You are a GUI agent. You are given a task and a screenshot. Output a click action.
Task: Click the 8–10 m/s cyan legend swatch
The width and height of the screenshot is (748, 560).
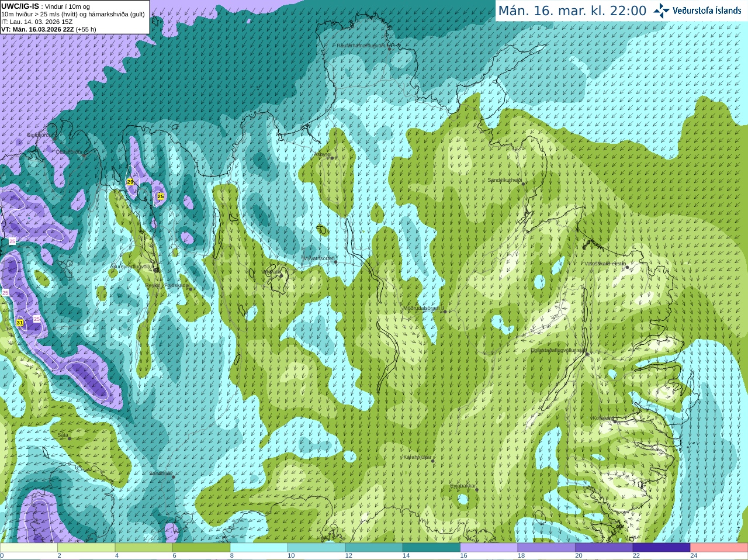click(x=259, y=548)
